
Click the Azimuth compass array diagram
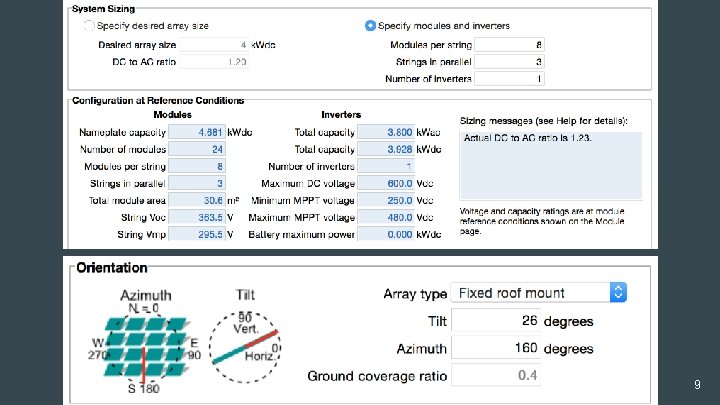146,341
